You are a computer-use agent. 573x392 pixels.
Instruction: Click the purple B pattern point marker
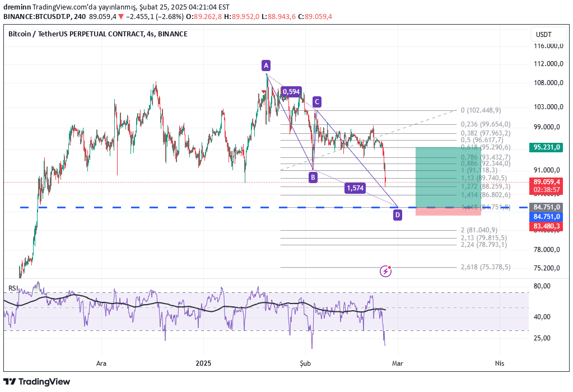coord(313,178)
